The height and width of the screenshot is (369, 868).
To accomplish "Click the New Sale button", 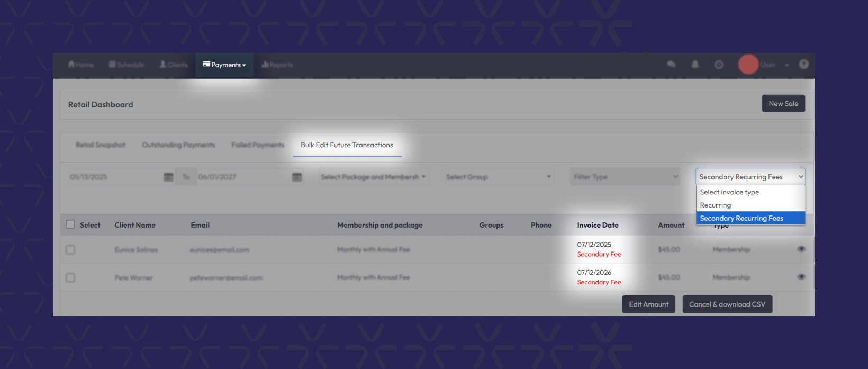I will [x=783, y=104].
